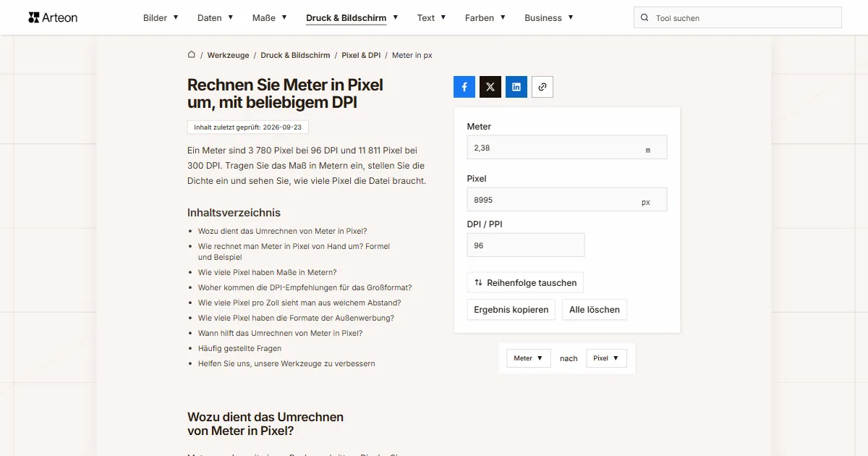Expand the Text menu
This screenshot has width=868, height=456.
click(431, 18)
